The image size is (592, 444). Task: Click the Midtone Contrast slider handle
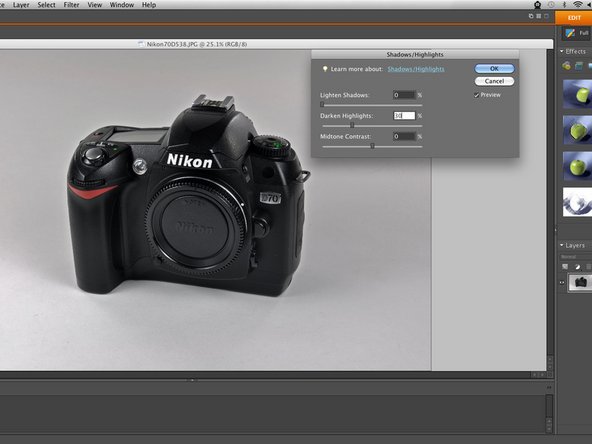pyautogui.click(x=372, y=146)
